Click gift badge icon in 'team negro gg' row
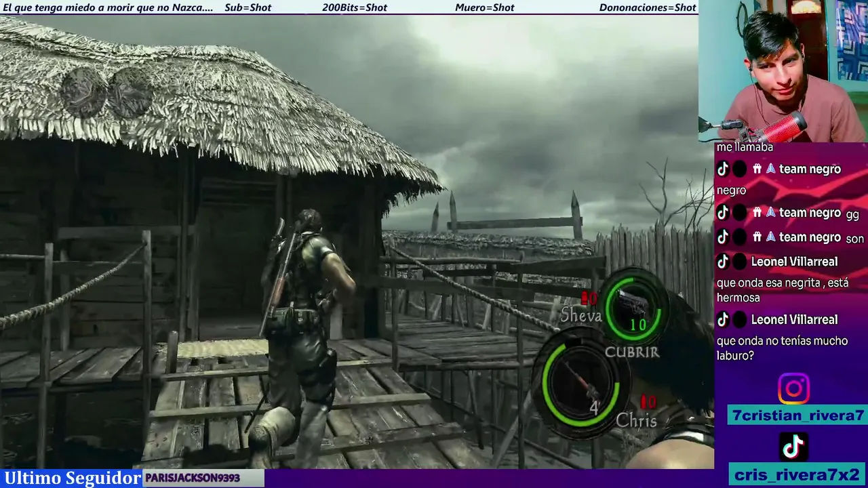The height and width of the screenshot is (488, 868). 757,213
